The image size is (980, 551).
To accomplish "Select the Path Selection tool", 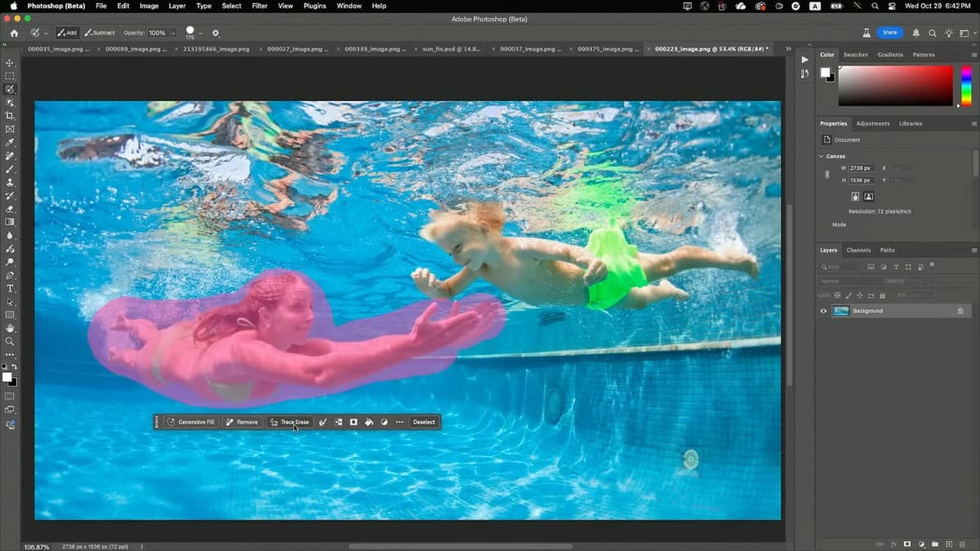I will click(x=10, y=302).
